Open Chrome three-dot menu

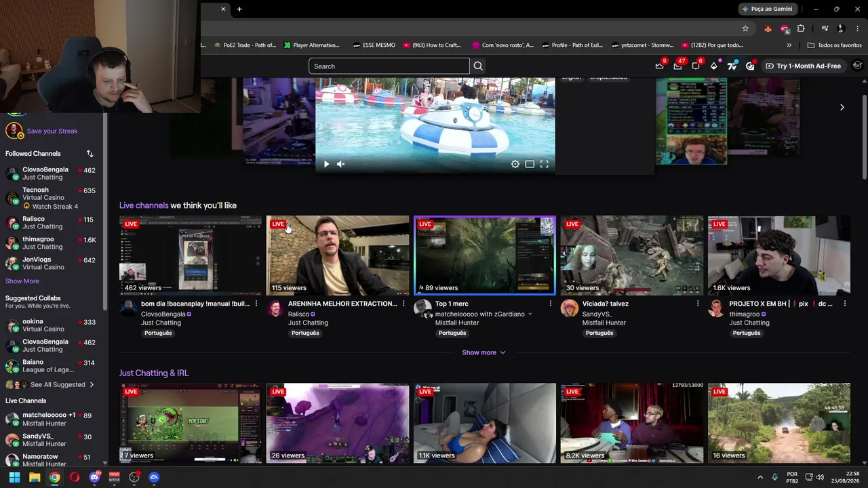coord(857,28)
